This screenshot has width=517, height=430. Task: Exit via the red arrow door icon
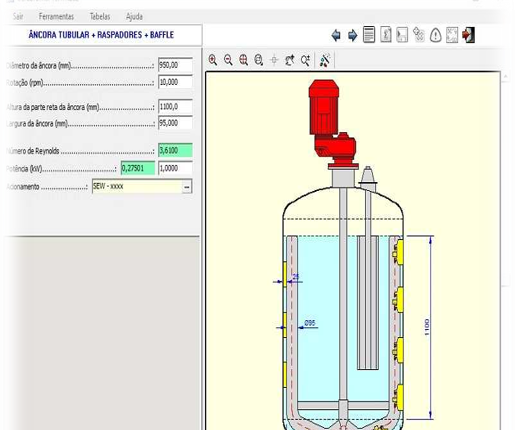tap(468, 35)
